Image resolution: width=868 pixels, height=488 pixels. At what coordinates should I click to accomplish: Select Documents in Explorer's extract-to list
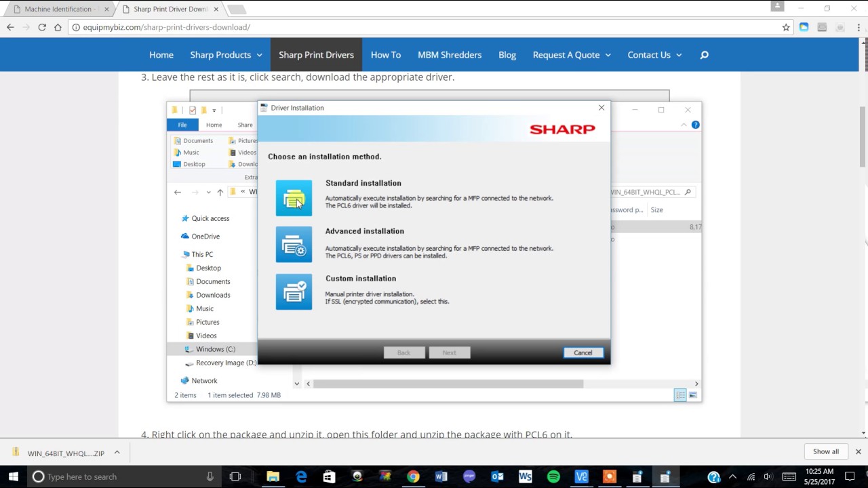click(x=194, y=140)
